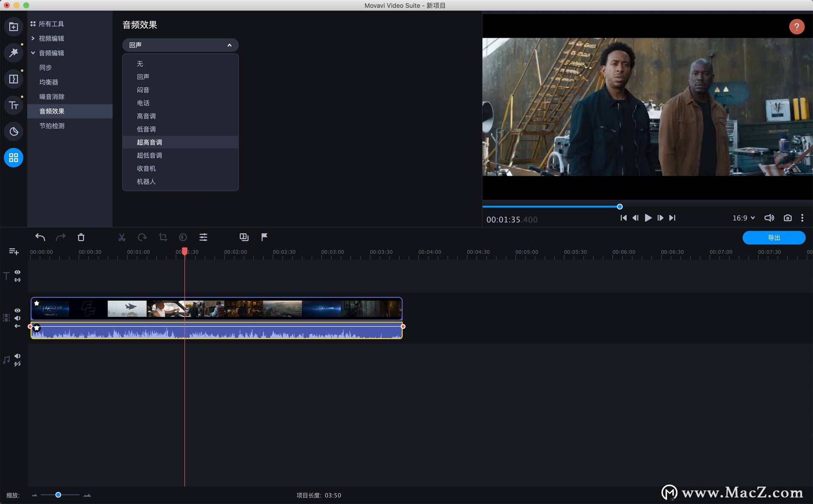Open the import media sidebar icon
The image size is (813, 504).
click(x=14, y=27)
